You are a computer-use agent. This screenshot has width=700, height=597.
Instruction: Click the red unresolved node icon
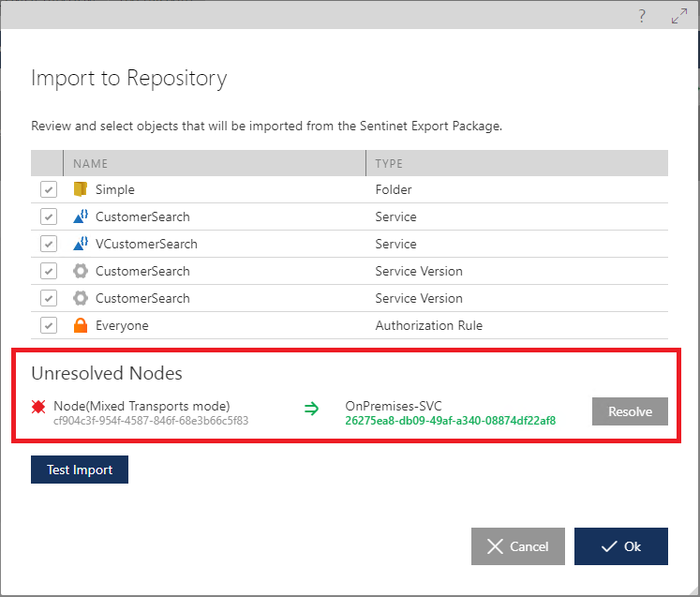38,407
